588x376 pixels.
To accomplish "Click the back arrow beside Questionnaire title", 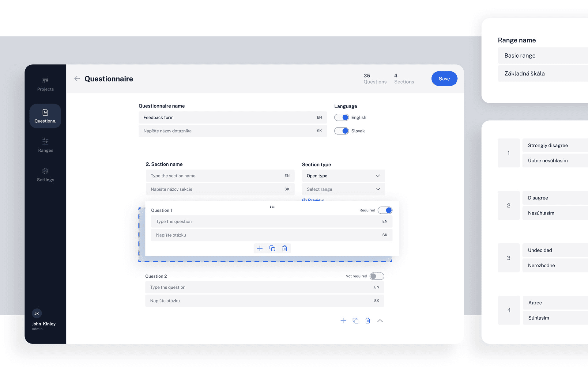I will tap(77, 79).
